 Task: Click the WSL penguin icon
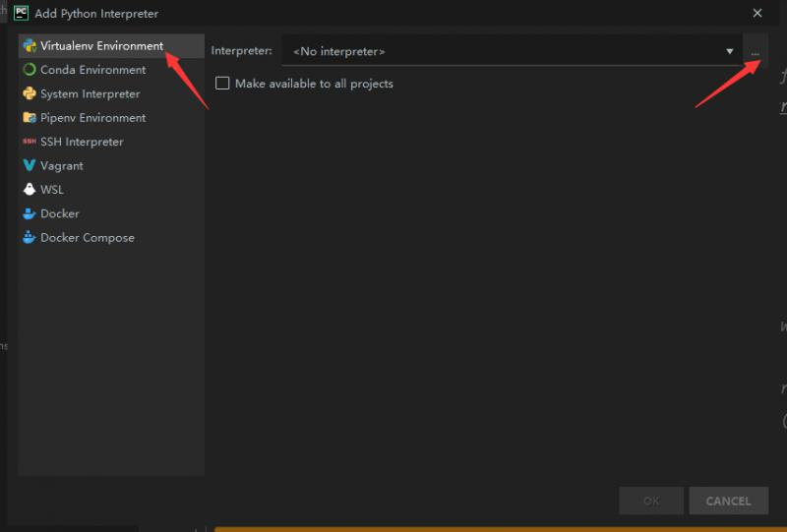(x=30, y=189)
